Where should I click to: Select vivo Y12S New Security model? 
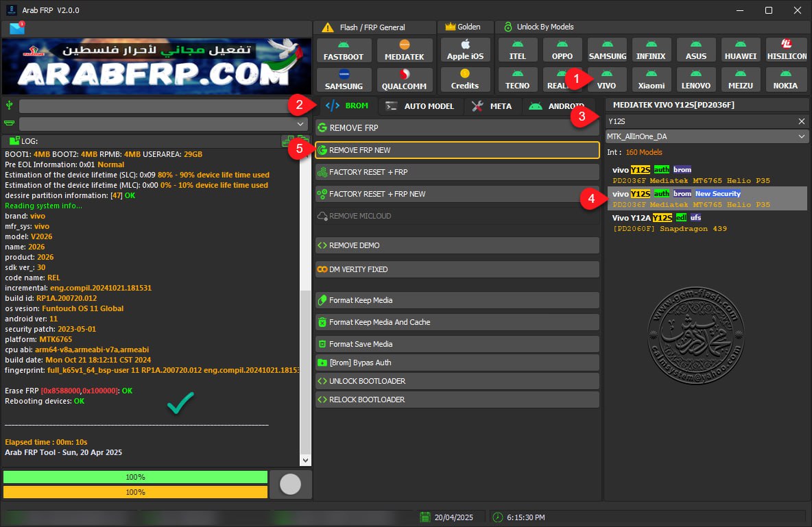coord(707,199)
